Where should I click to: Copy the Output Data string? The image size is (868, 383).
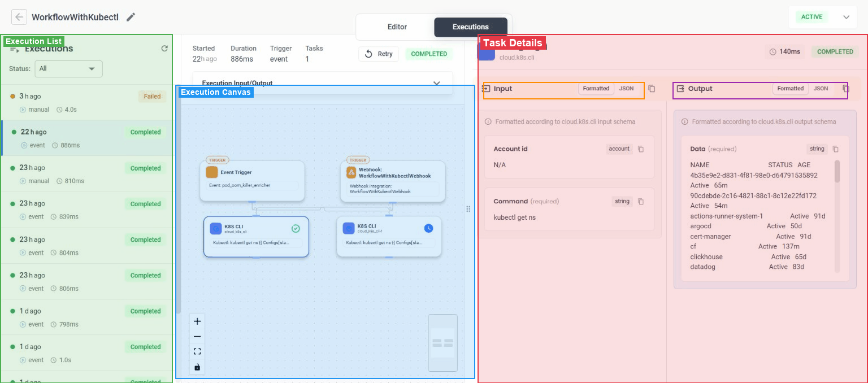click(835, 149)
